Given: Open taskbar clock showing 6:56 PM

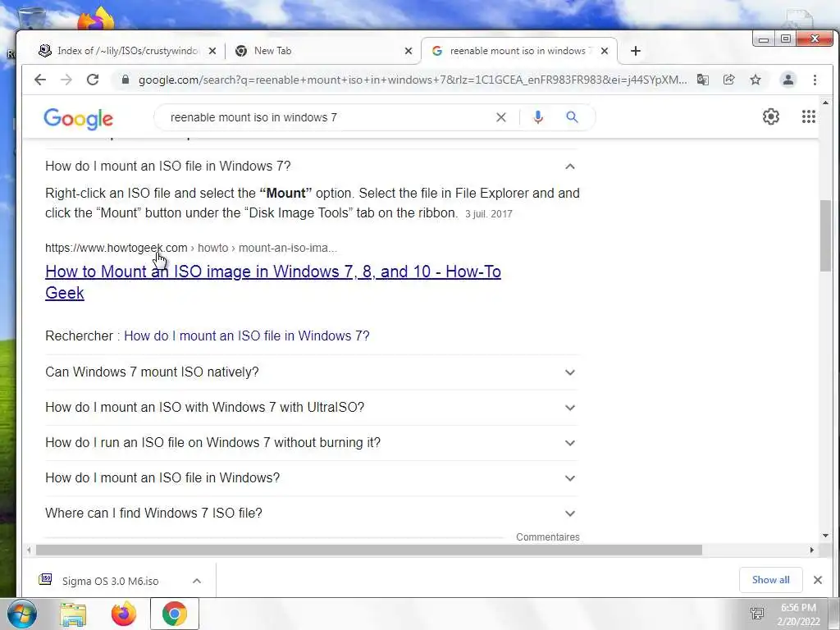Looking at the screenshot, I should coord(799,614).
